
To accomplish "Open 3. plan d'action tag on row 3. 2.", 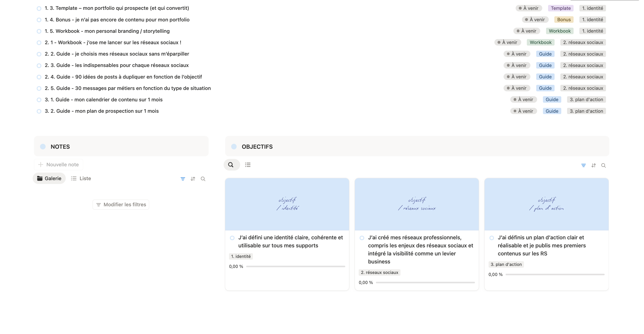I will point(586,111).
